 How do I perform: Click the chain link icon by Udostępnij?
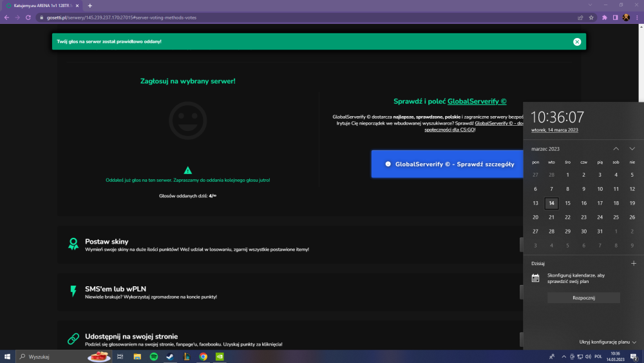tap(73, 338)
